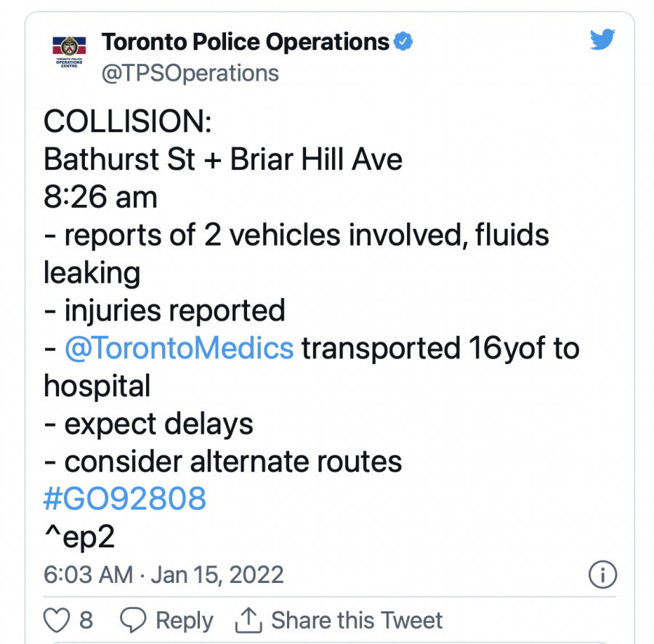Click the reply speech bubble icon
Image resolution: width=654 pixels, height=644 pixels.
[132, 620]
